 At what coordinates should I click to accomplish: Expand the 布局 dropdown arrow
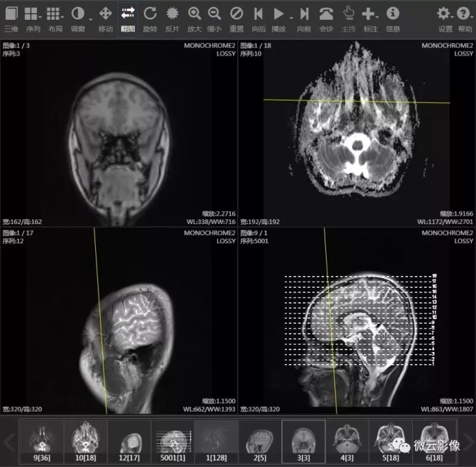(x=63, y=17)
